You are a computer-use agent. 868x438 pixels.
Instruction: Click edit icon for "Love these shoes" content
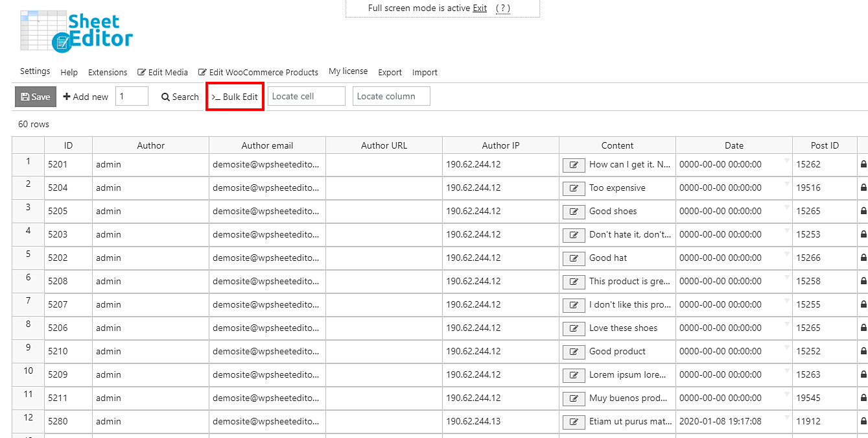pyautogui.click(x=573, y=329)
